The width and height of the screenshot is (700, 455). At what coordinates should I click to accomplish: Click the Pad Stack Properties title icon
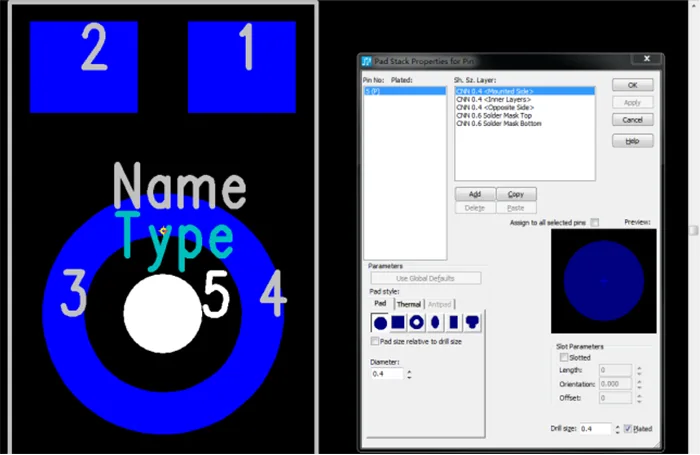[367, 61]
